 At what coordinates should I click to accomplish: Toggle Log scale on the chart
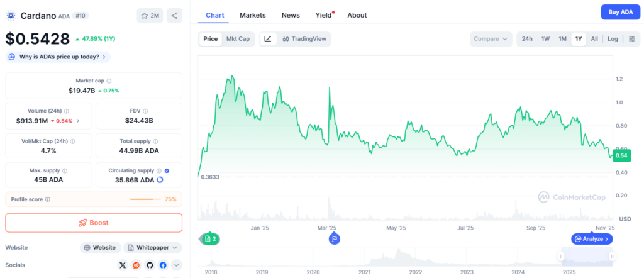pos(613,39)
